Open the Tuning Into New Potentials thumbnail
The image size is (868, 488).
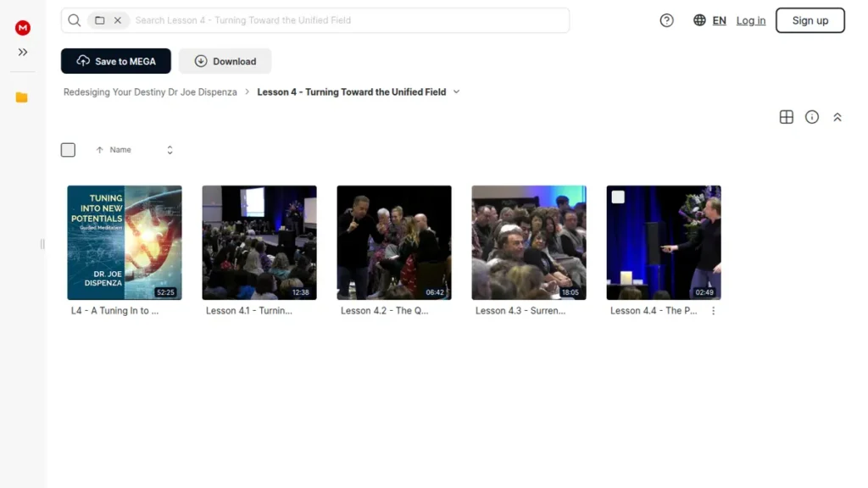125,242
